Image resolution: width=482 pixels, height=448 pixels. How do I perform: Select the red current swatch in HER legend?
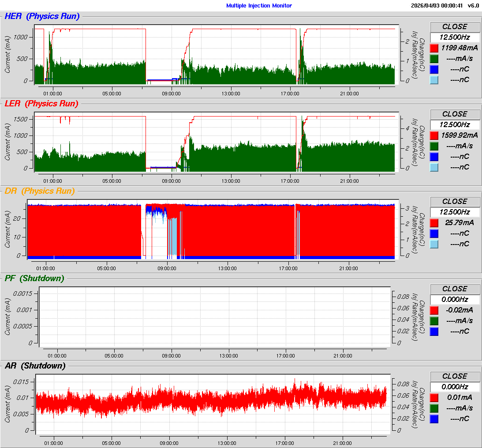pos(434,48)
